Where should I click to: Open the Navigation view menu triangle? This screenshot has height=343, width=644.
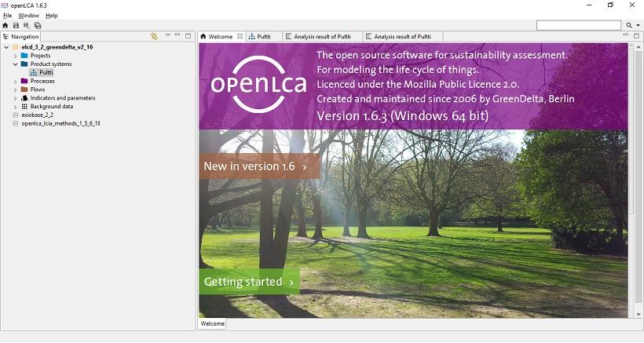pyautogui.click(x=167, y=35)
